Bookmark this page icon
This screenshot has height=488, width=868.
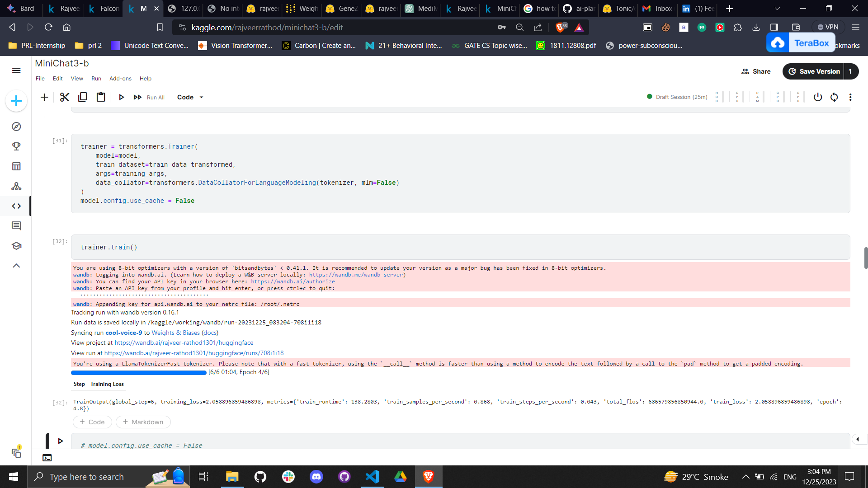tap(160, 28)
